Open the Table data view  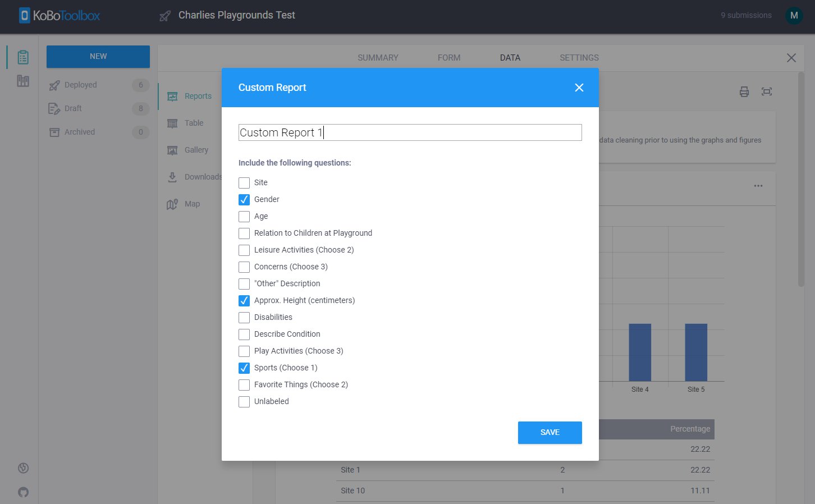click(194, 123)
